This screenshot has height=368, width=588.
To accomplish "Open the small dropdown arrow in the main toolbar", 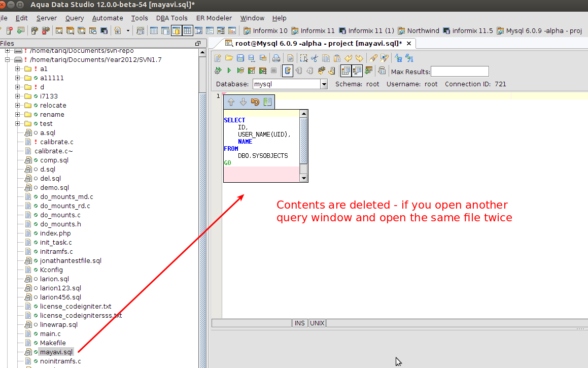I will (x=128, y=31).
